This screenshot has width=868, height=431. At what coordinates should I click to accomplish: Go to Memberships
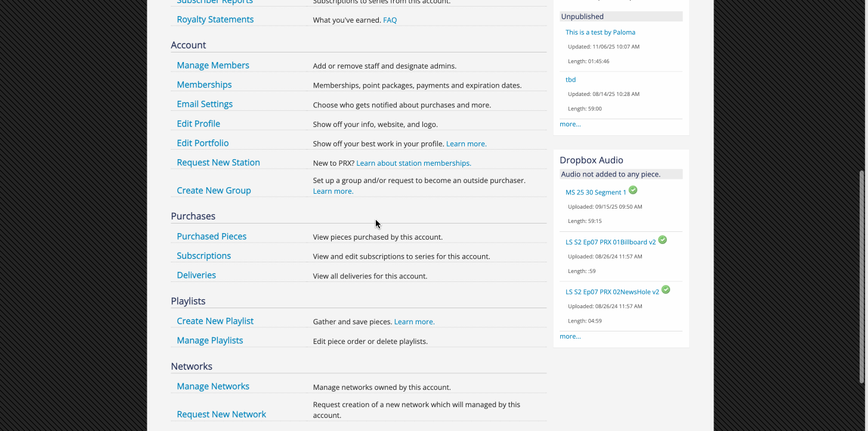[204, 85]
